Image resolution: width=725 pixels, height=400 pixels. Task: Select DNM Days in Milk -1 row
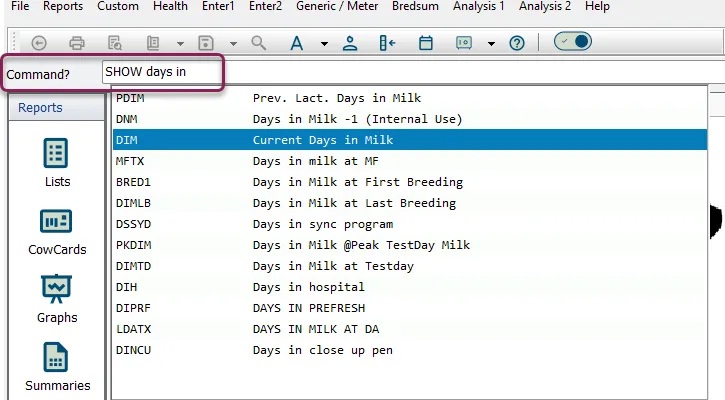point(410,119)
